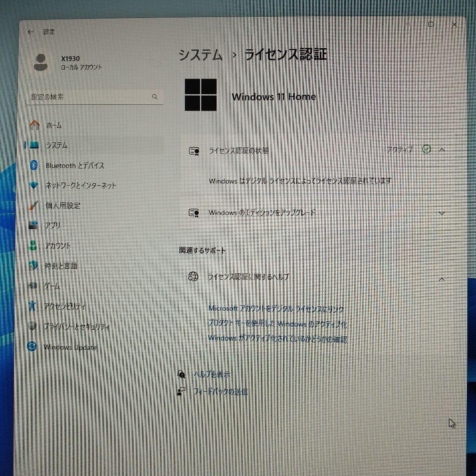476x476 pixels.
Task: Click the システム monitor icon
Action: pos(33,145)
